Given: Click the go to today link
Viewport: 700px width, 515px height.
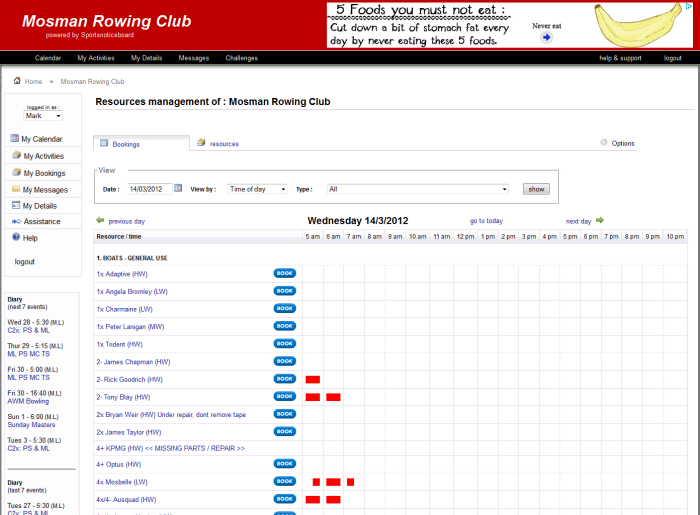Looking at the screenshot, I should (486, 221).
